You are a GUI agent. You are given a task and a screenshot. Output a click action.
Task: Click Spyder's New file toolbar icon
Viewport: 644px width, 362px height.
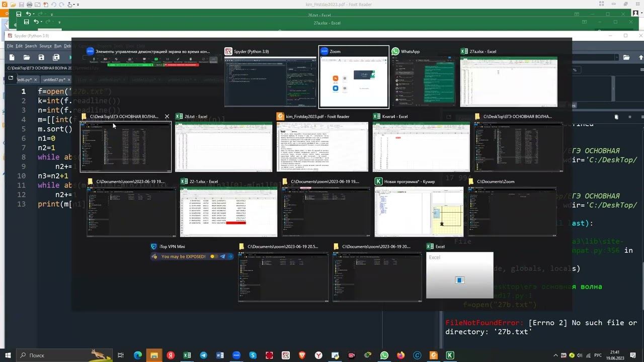[x=12, y=57]
